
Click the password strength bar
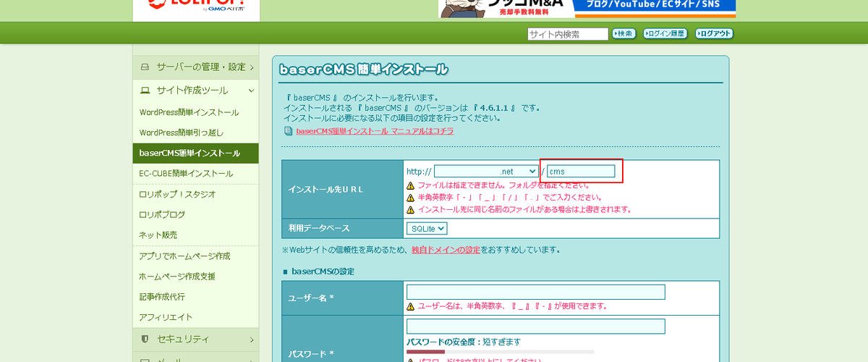(500, 352)
